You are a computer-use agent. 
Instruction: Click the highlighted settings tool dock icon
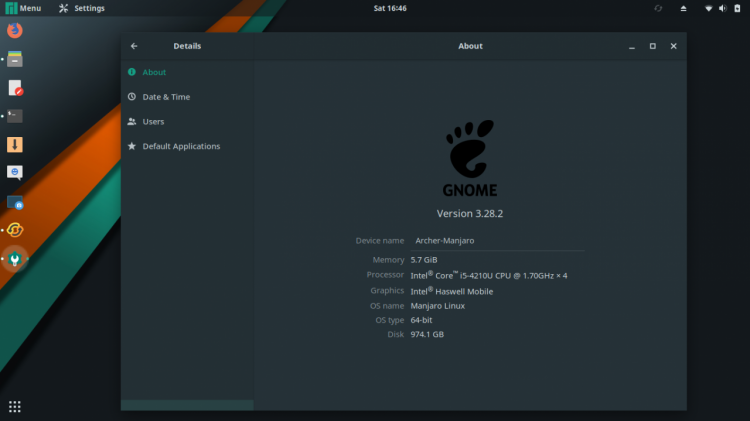[15, 259]
